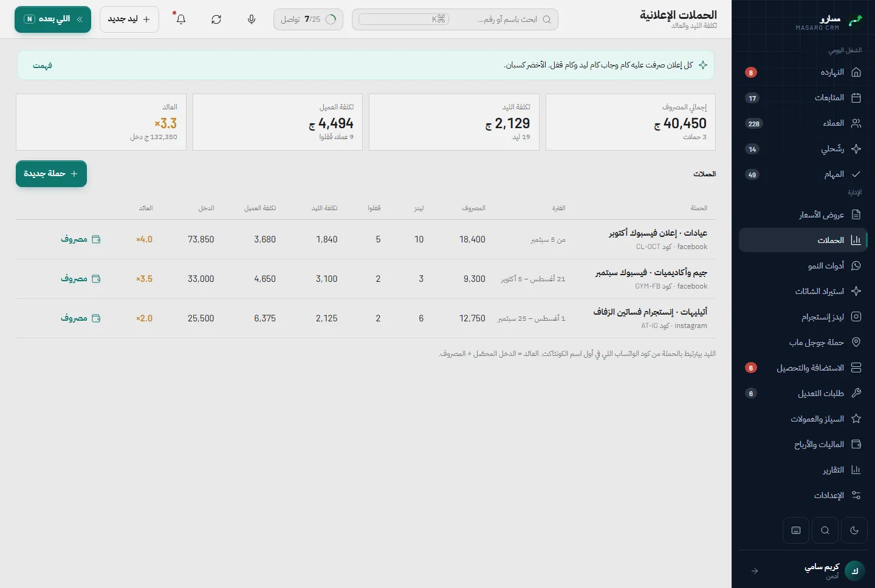
Task: Click the magnifier icon in sidebar footer
Action: click(825, 530)
